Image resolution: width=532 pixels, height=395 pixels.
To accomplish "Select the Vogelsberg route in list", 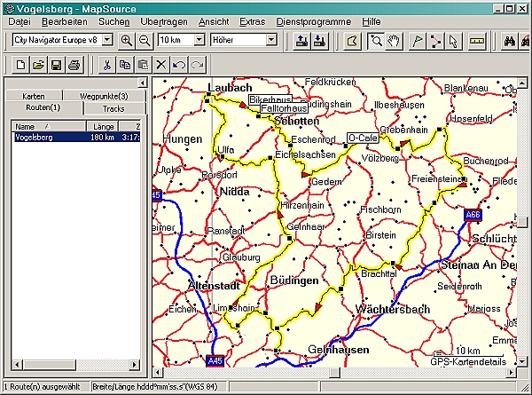I will point(35,138).
